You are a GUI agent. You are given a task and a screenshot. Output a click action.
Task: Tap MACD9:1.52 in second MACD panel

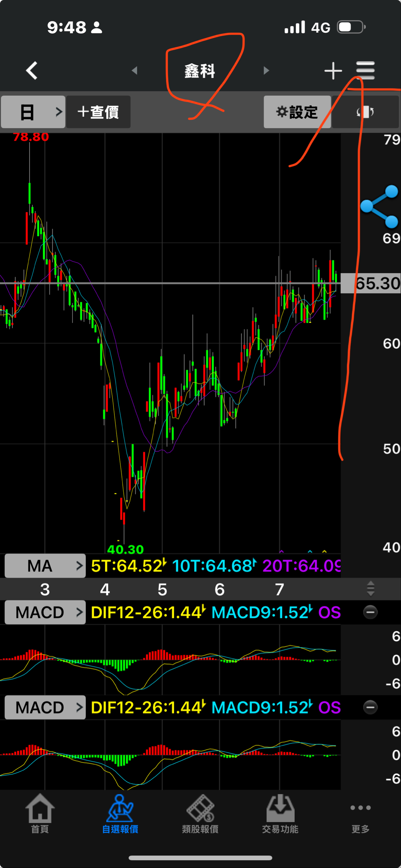point(262,707)
